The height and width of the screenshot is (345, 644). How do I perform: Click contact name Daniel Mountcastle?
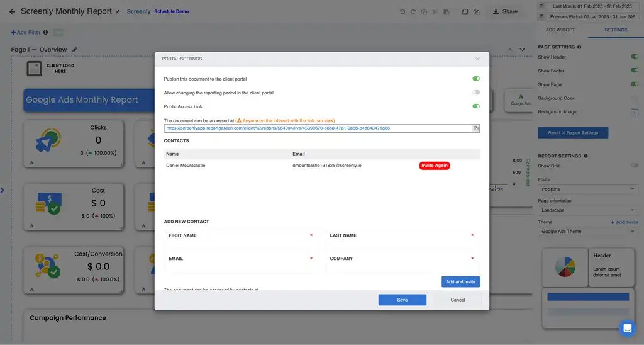(186, 166)
